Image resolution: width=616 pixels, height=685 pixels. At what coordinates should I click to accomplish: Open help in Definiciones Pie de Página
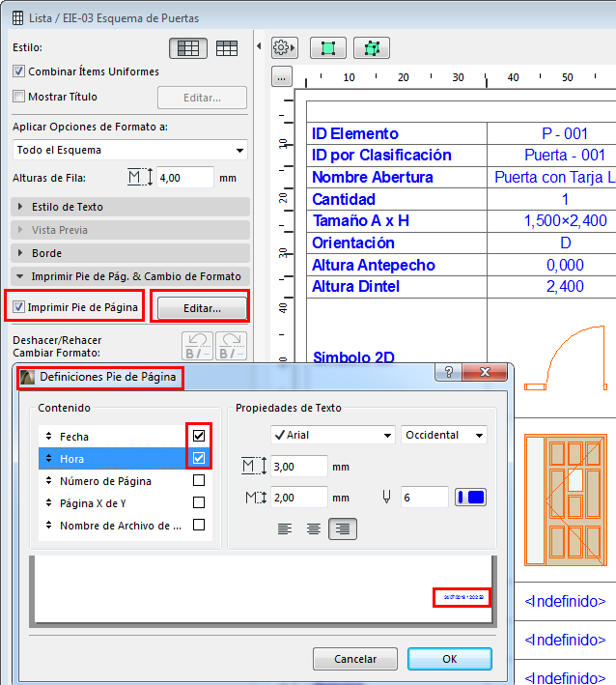click(x=449, y=372)
